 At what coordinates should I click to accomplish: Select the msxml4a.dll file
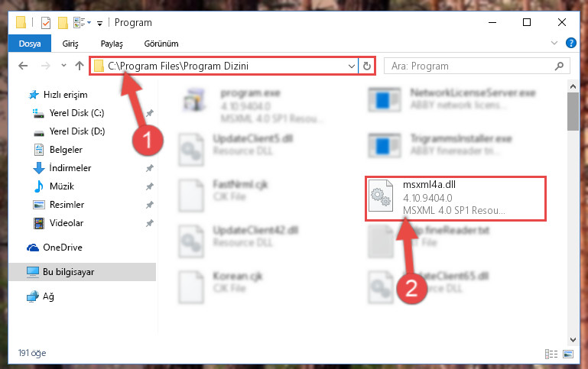[455, 198]
